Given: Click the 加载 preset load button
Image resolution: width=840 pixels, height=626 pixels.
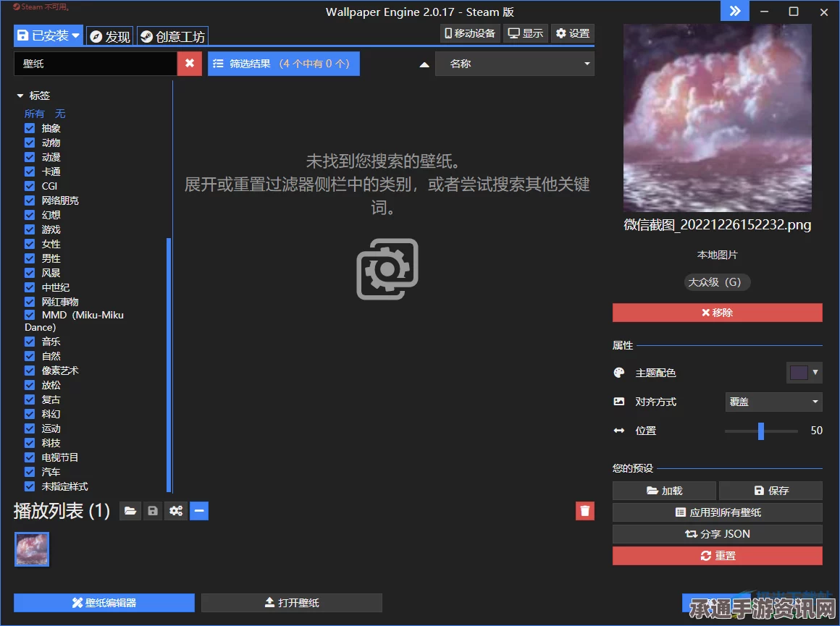Looking at the screenshot, I should (x=664, y=491).
